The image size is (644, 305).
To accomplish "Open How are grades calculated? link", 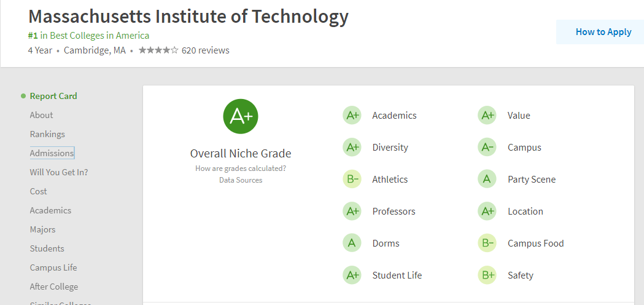I will [241, 168].
